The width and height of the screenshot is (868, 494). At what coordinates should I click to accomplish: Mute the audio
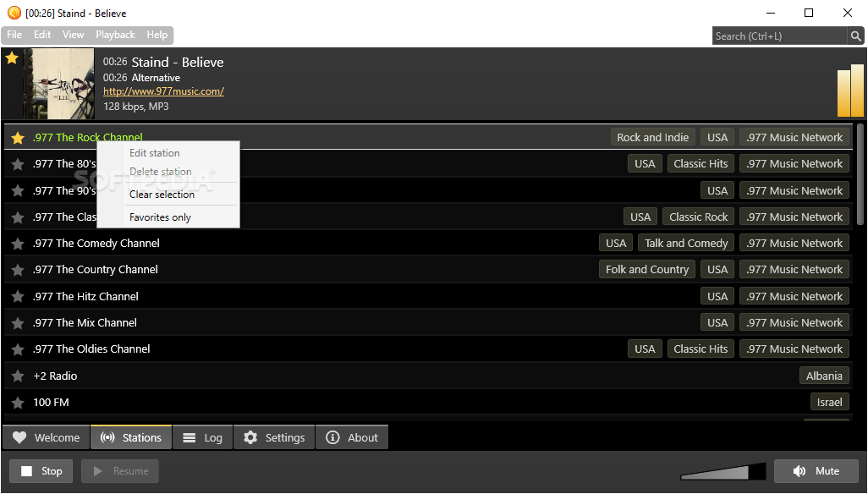816,471
